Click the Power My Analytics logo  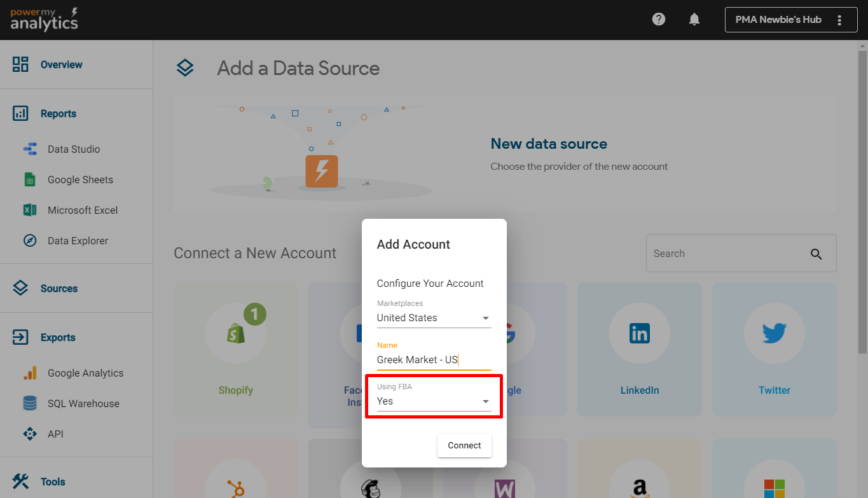coord(44,20)
